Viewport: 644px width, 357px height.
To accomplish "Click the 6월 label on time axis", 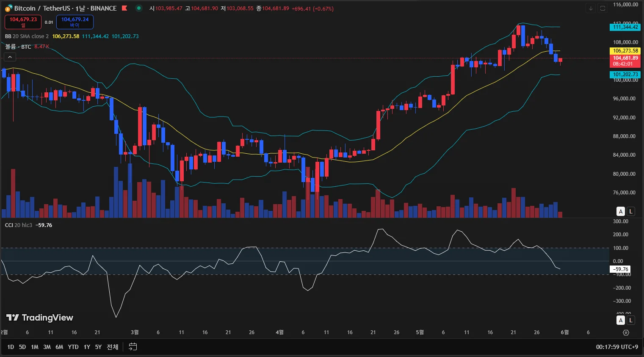I will pos(565,332).
